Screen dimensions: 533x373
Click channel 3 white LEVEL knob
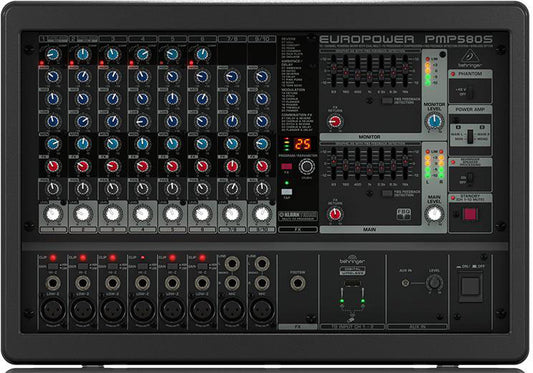point(113,214)
